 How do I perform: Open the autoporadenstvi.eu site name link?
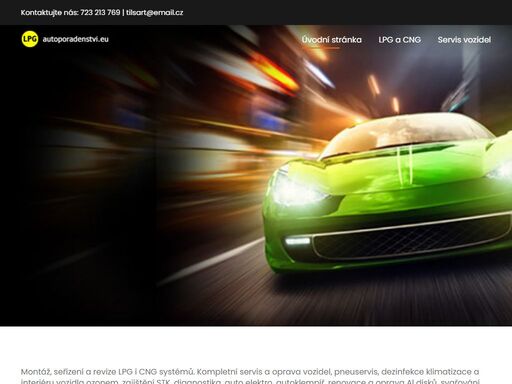(x=76, y=39)
